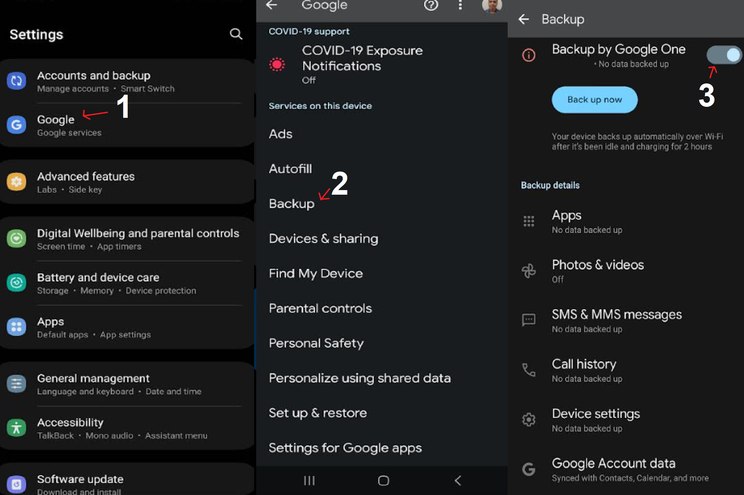Viewport: 744px width, 495px height.
Task: Tap the profile avatar picture
Action: tap(492, 6)
